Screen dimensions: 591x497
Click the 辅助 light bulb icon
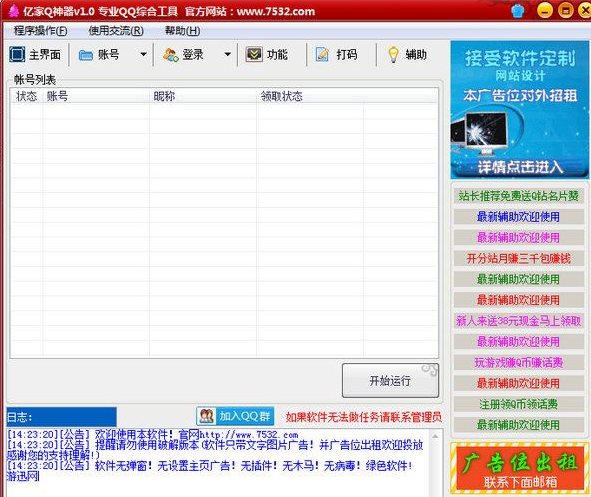(393, 55)
